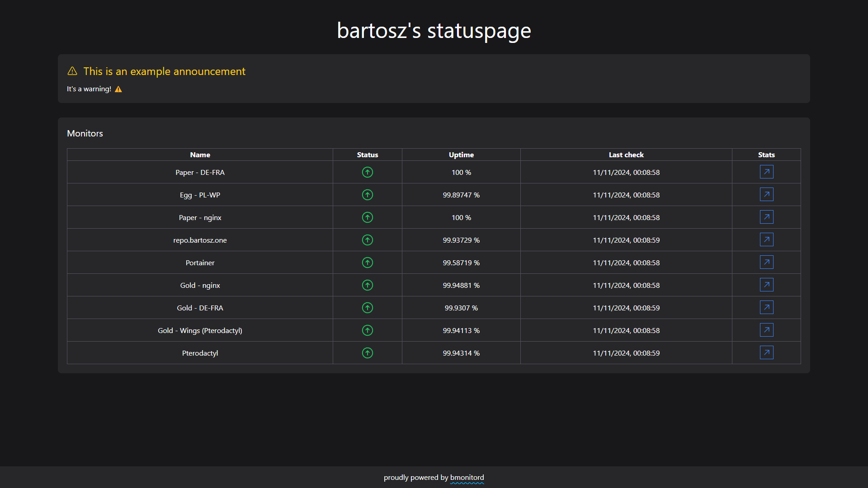Click the status icon for repo.bartosz.one row

coord(367,240)
